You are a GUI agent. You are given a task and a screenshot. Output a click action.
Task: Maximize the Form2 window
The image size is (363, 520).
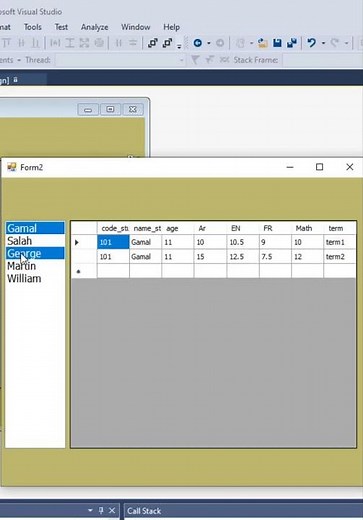coord(319,167)
